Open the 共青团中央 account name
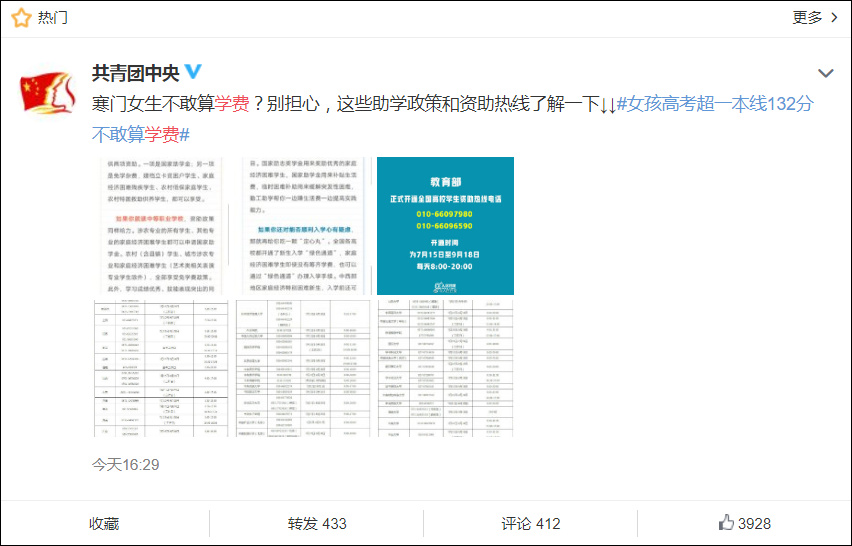This screenshot has width=852, height=546. point(135,73)
